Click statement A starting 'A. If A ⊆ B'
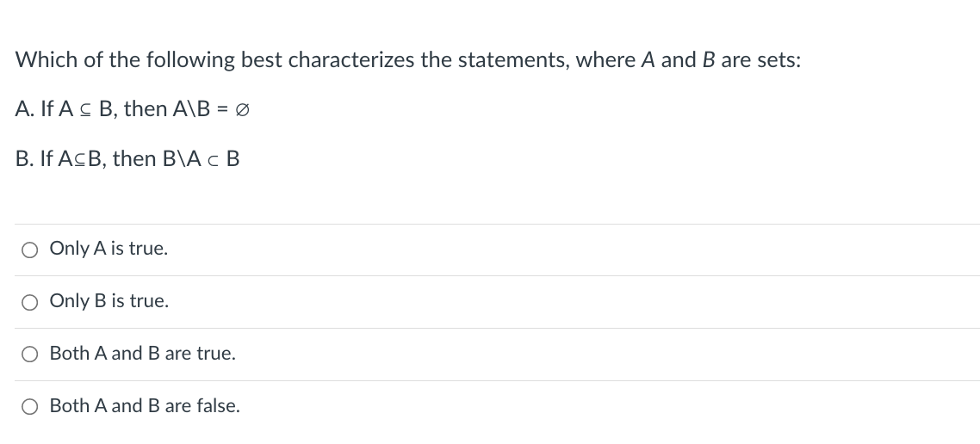The image size is (980, 444). [133, 109]
